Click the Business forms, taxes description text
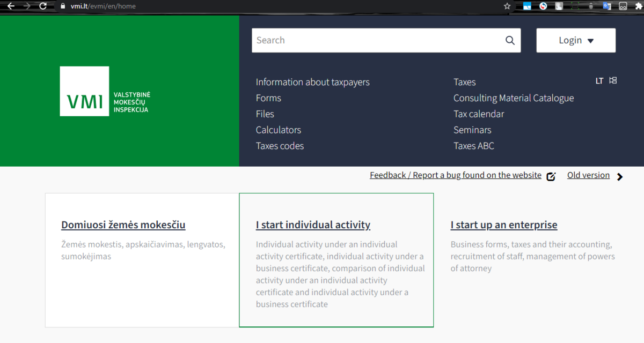 [533, 256]
